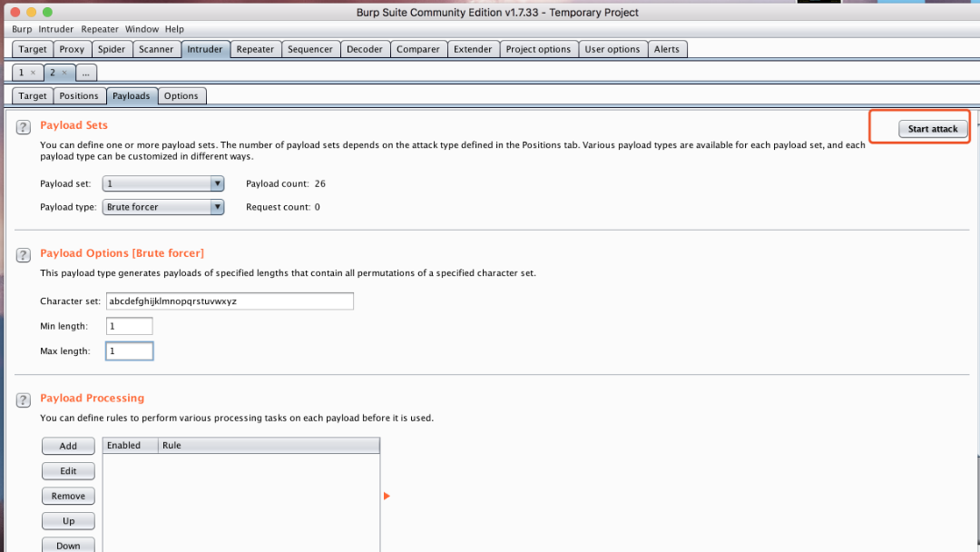Click the orange arrow beside rule table
This screenshot has height=552, width=980.
tap(387, 496)
